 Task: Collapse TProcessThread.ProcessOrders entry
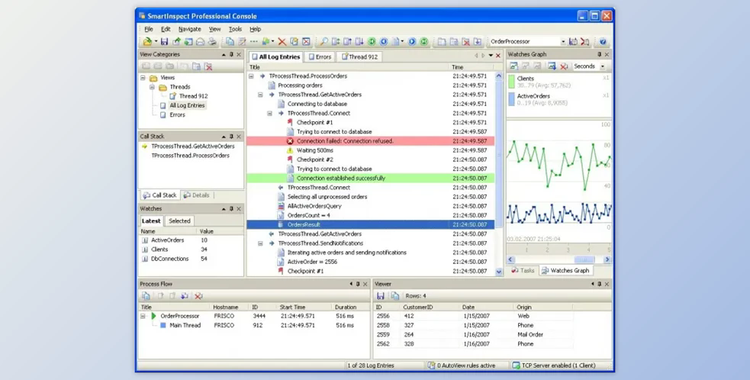point(251,76)
